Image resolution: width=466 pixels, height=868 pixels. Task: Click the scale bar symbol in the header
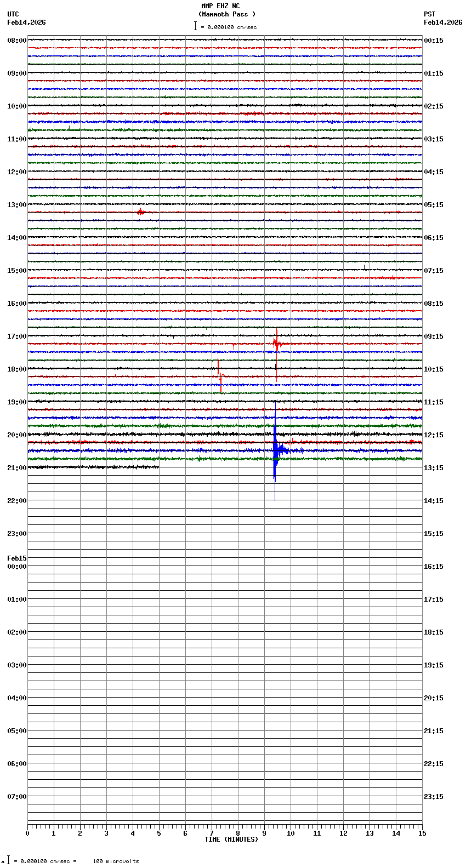195,26
